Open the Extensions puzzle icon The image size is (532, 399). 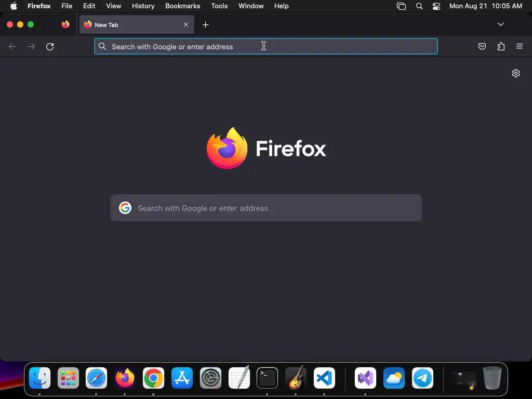click(x=501, y=46)
